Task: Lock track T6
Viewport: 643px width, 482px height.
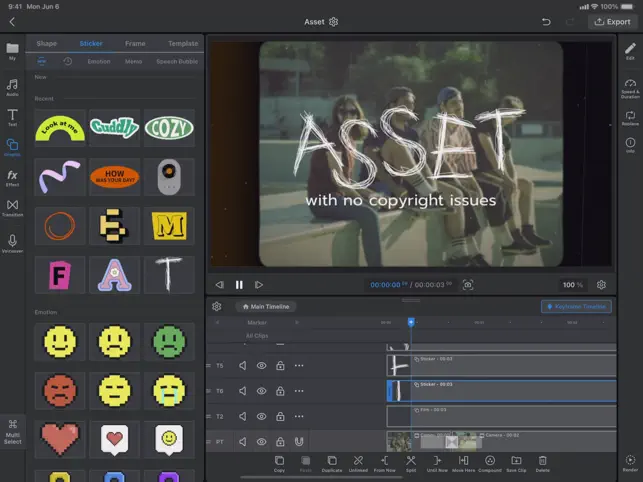Action: 280,391
